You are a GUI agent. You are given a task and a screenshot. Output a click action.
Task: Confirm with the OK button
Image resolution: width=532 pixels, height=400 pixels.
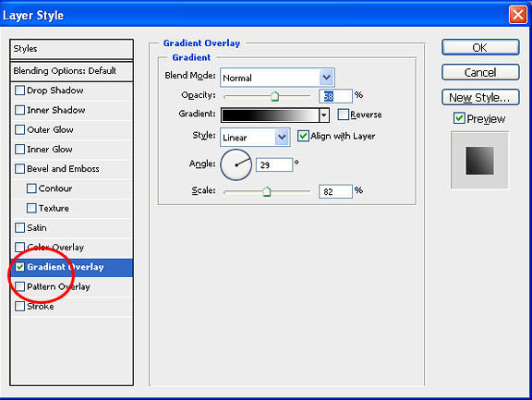coord(480,47)
